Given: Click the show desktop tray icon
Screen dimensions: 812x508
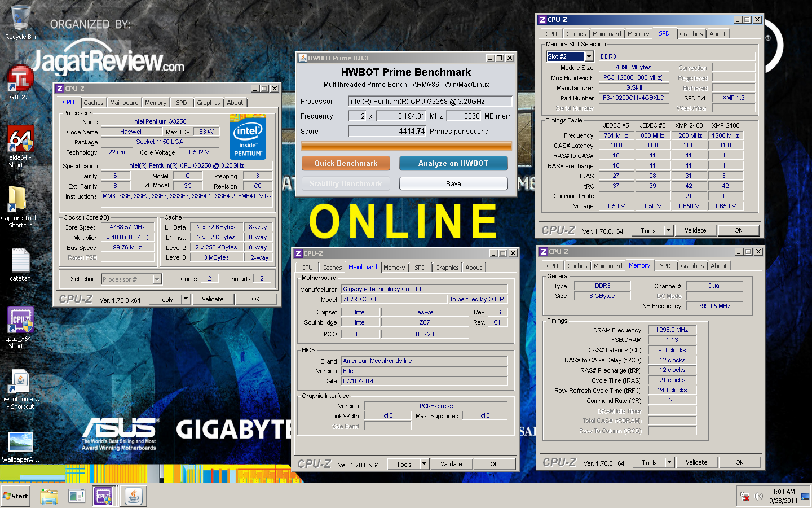Looking at the screenshot, I should coord(805,496).
